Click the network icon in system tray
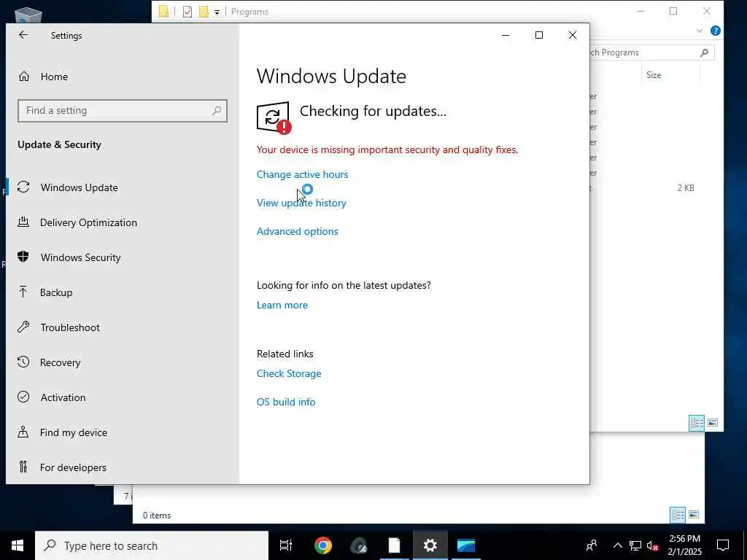This screenshot has width=747, height=560. 635,545
